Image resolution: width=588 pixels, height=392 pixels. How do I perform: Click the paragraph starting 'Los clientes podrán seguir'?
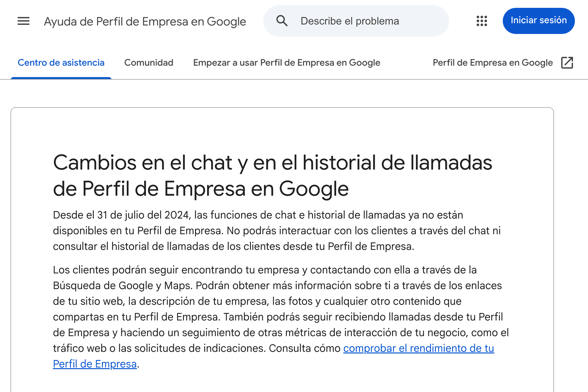[281, 317]
